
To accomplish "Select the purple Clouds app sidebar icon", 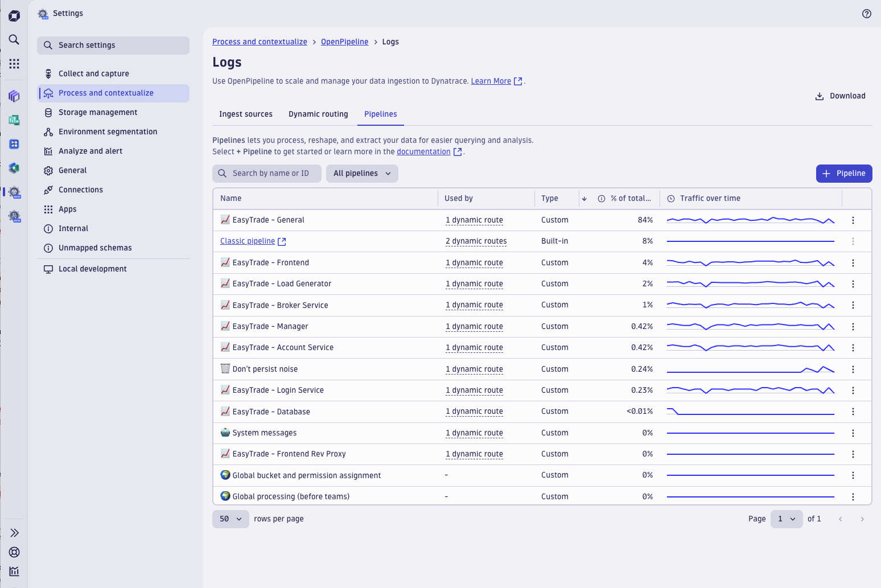I will (x=14, y=96).
